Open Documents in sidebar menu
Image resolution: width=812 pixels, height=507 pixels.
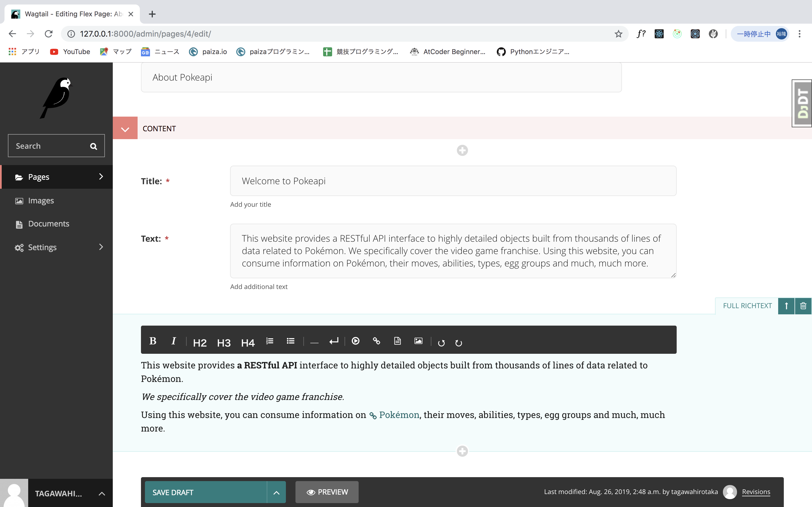[49, 224]
